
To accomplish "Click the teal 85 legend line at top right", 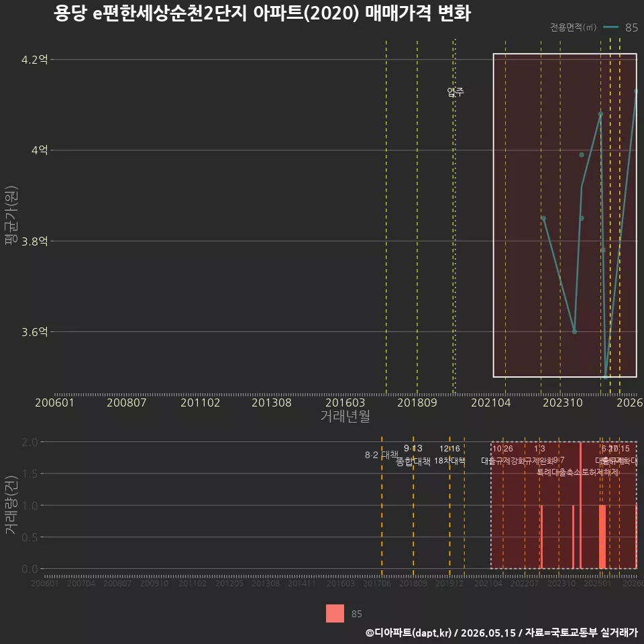I will coord(610,28).
